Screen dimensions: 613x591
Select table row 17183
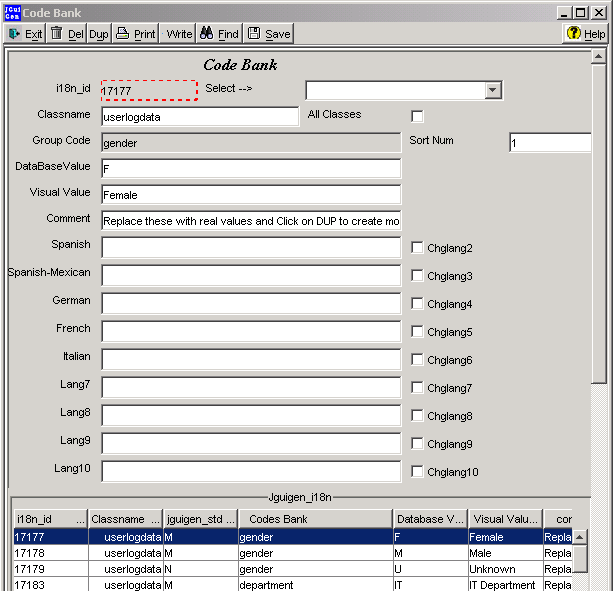click(x=293, y=584)
